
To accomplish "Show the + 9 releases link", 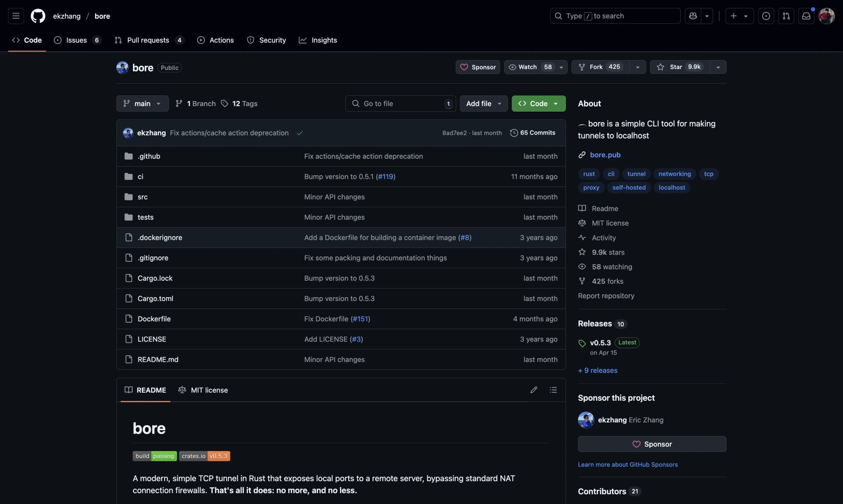I will click(598, 371).
